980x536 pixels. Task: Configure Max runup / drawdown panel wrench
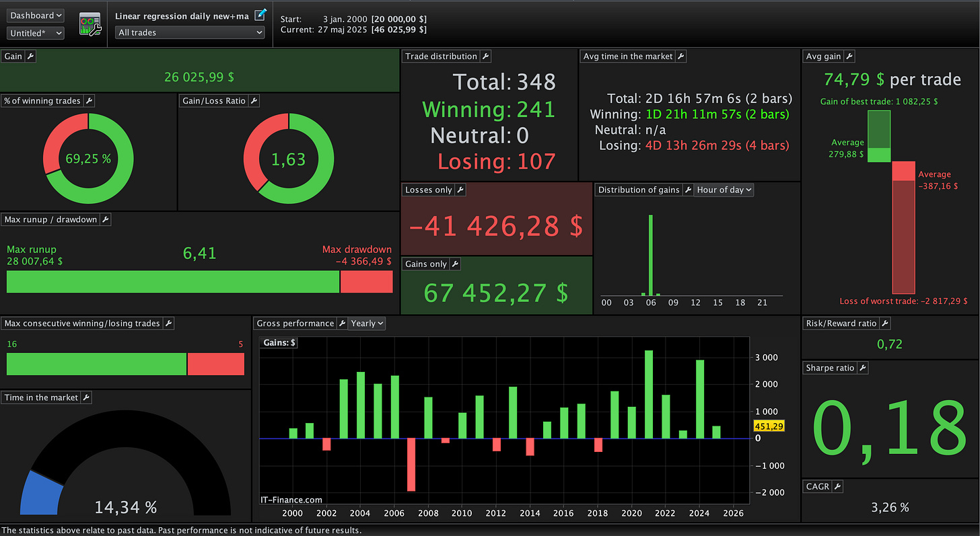(105, 220)
